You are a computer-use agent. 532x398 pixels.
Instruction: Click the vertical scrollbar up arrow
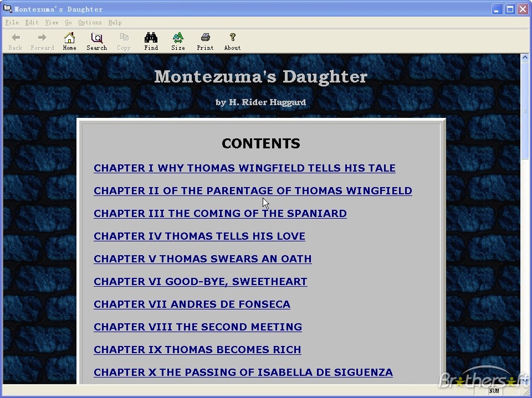[525, 58]
